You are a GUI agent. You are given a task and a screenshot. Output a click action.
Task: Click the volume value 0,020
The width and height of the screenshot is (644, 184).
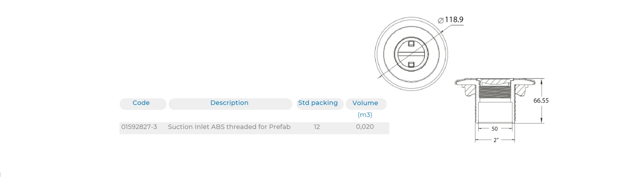tap(365, 127)
